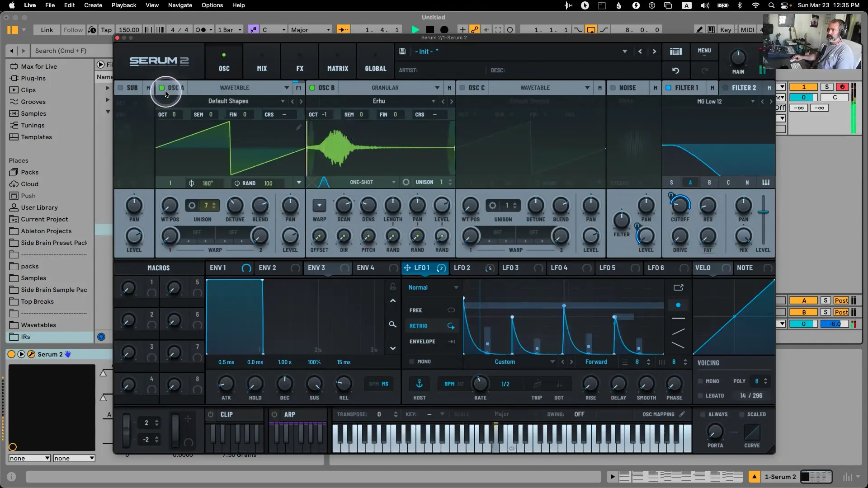Open the Major scale dropdown in Ableton
Image resolution: width=868 pixels, height=488 pixels.
point(311,30)
